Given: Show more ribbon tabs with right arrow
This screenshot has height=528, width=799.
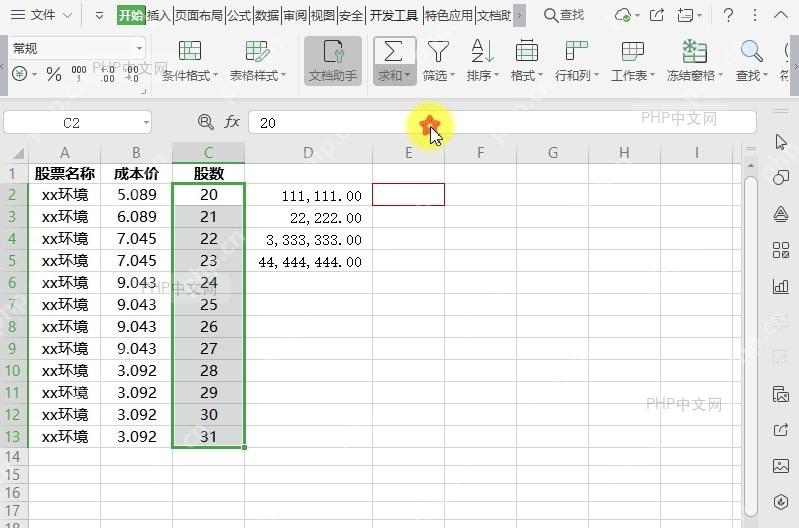Looking at the screenshot, I should click(519, 15).
